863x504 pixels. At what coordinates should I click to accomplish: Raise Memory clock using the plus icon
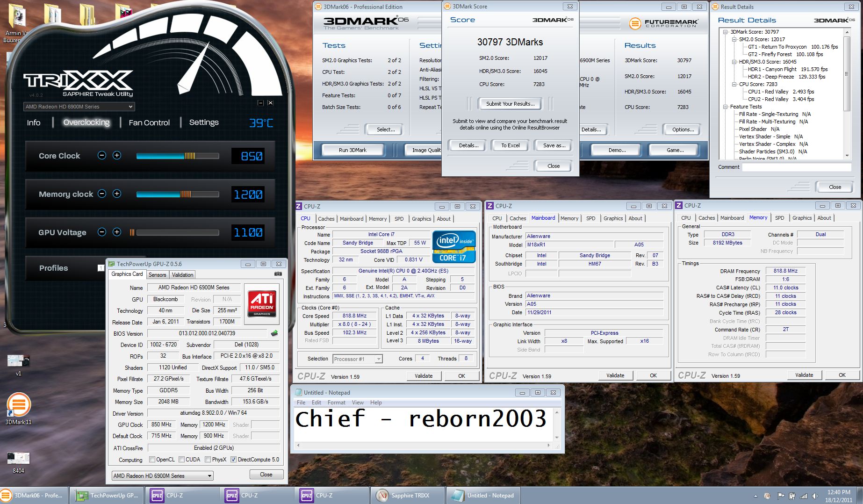(x=117, y=194)
